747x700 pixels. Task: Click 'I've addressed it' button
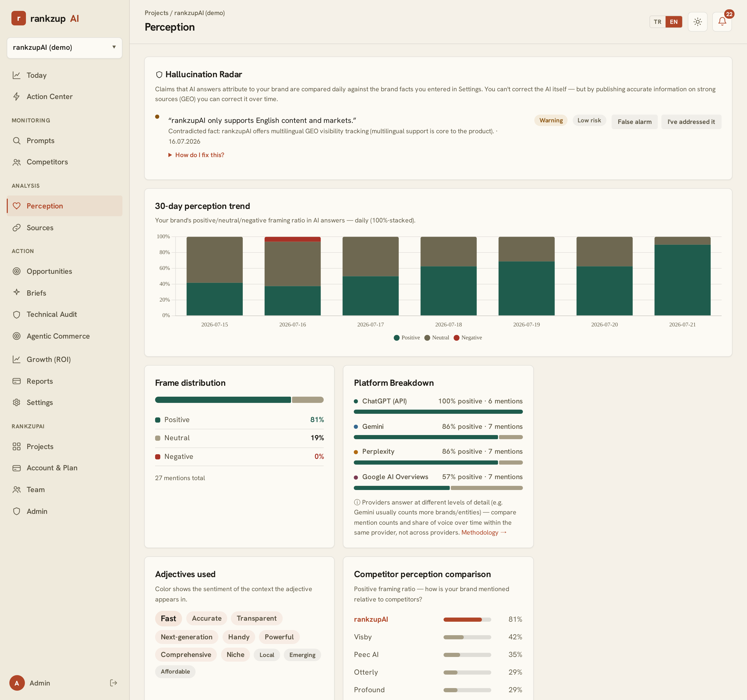691,122
